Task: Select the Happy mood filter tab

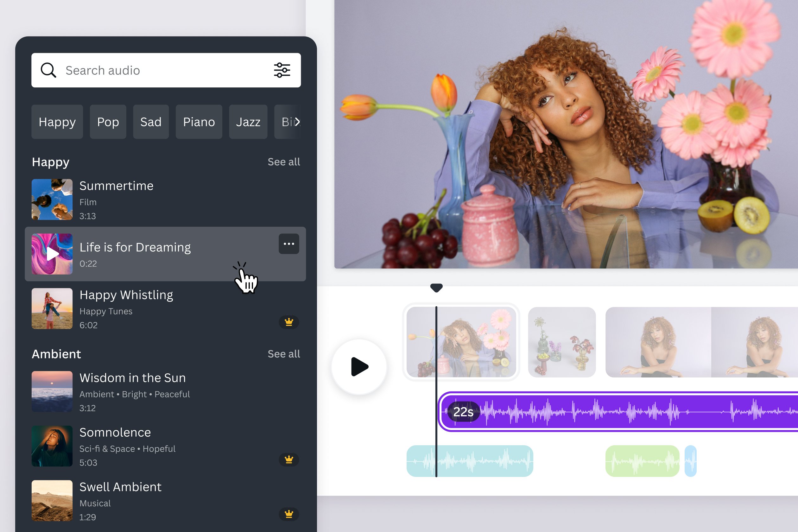Action: (x=57, y=122)
